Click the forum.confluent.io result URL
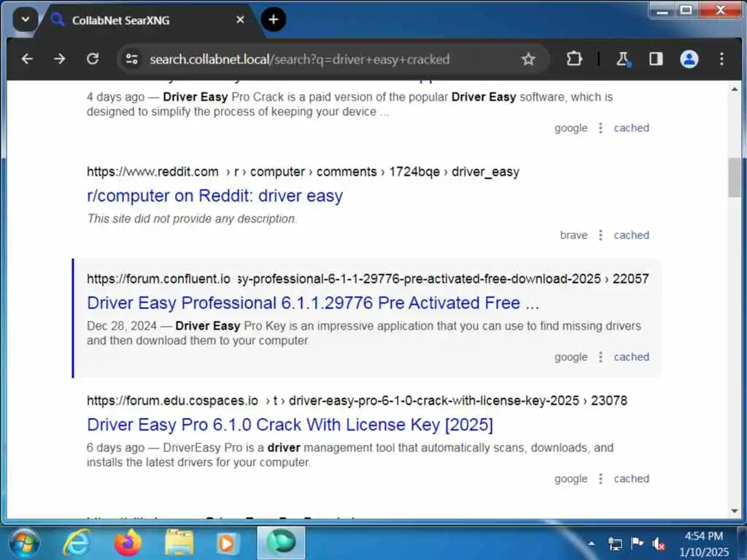Screen dimensions: 747x560 368,279
